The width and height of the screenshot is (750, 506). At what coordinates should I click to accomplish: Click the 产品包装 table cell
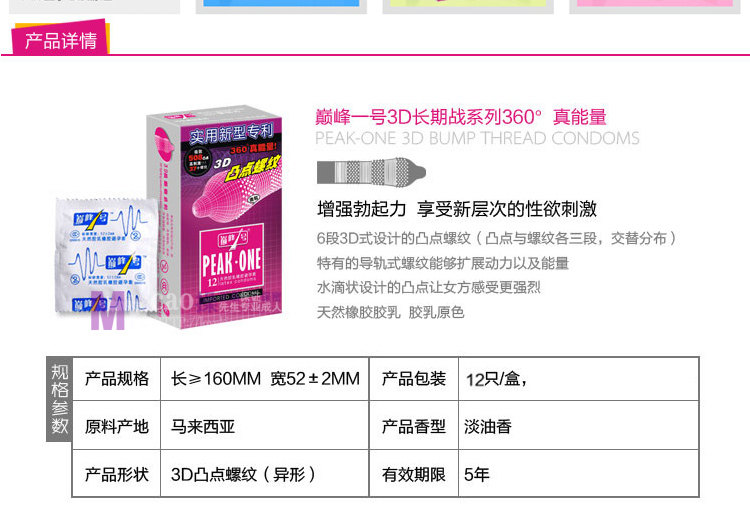[414, 379]
